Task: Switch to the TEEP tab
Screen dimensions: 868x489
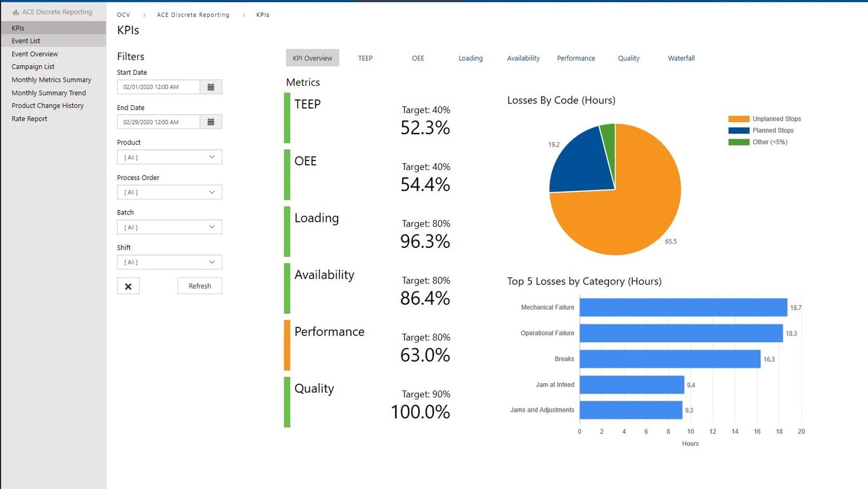Action: click(365, 58)
